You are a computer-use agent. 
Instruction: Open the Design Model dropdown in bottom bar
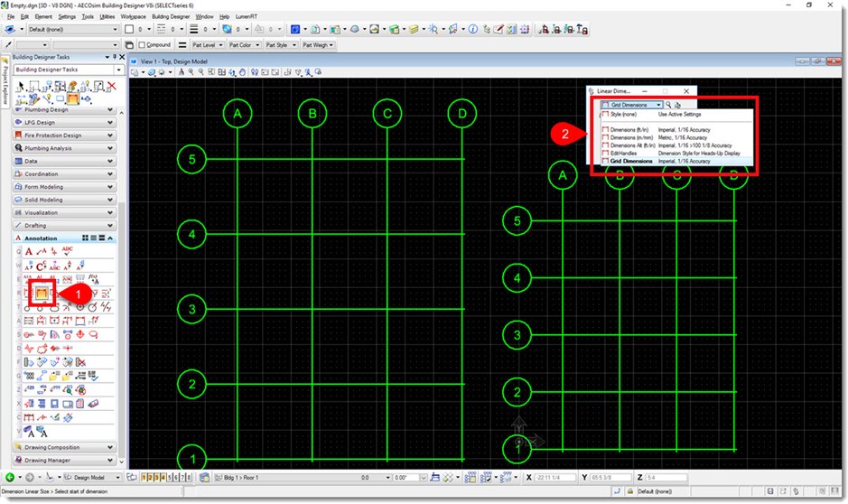92,478
